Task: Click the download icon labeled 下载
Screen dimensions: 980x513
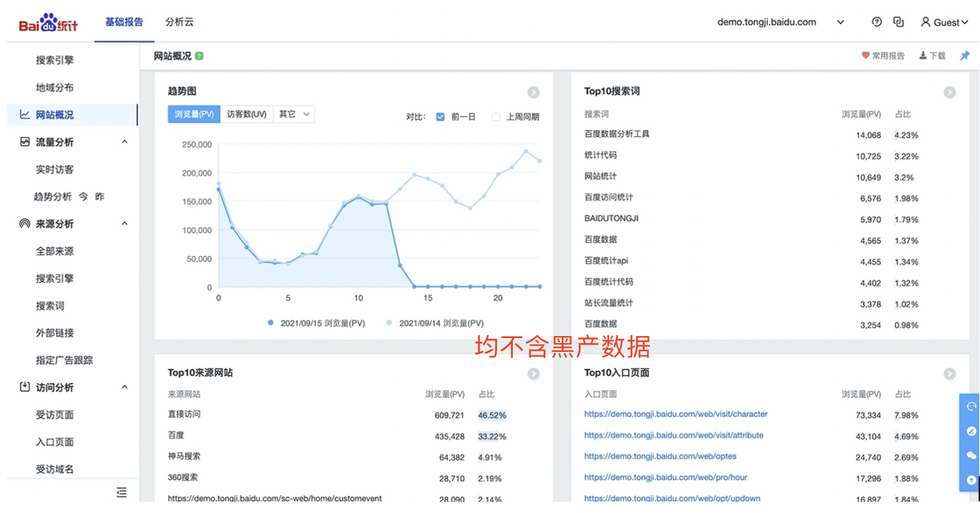Action: point(932,56)
